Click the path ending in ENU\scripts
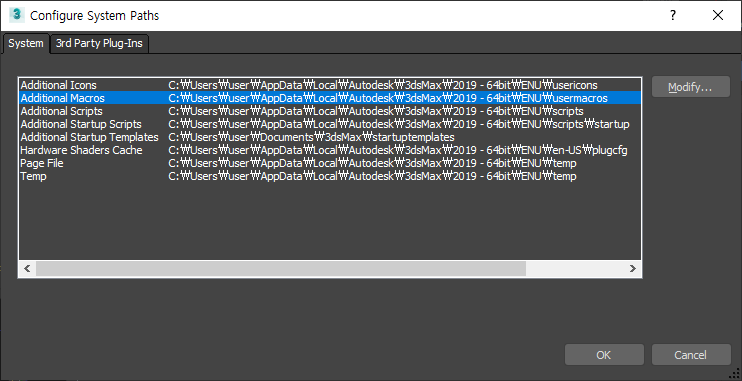742x381 pixels. (x=376, y=111)
